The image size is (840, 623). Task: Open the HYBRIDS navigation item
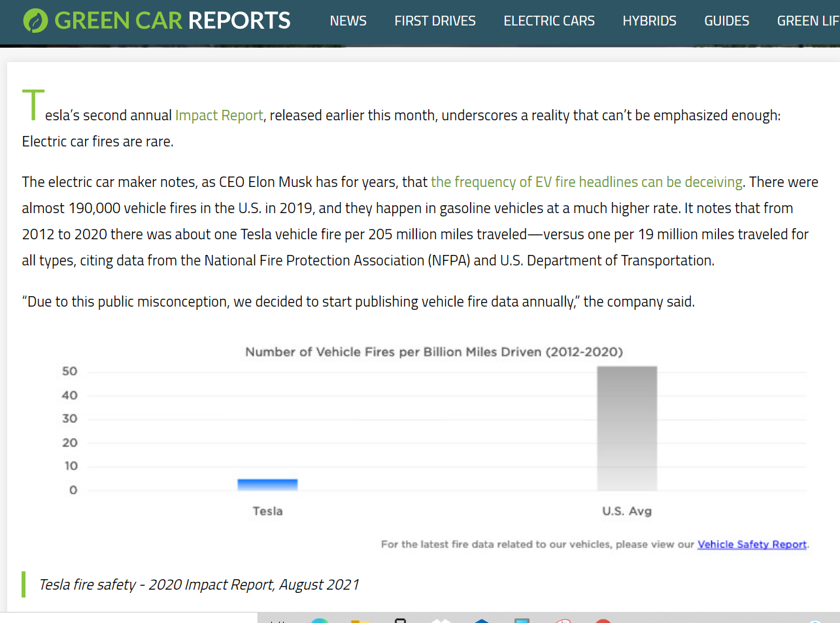point(650,21)
